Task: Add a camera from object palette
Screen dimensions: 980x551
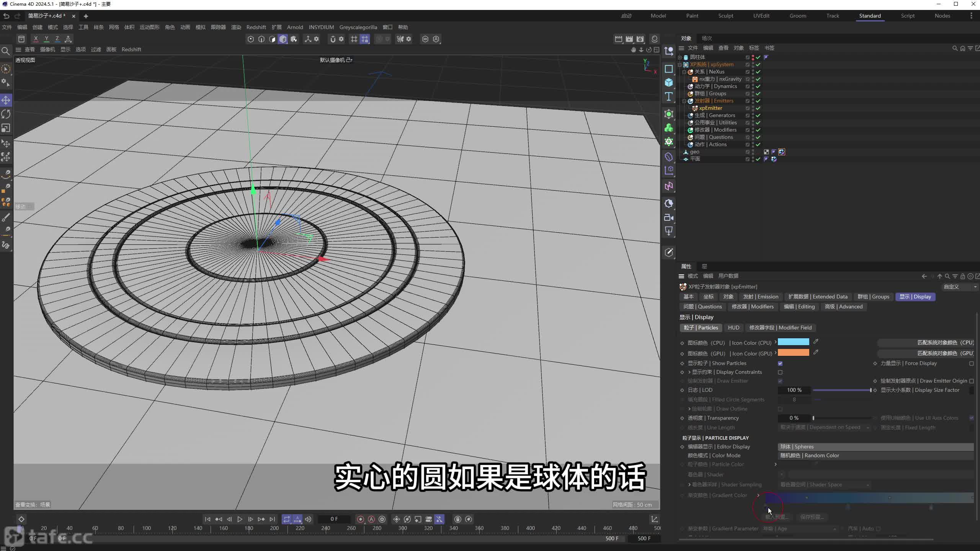Action: coord(669,218)
